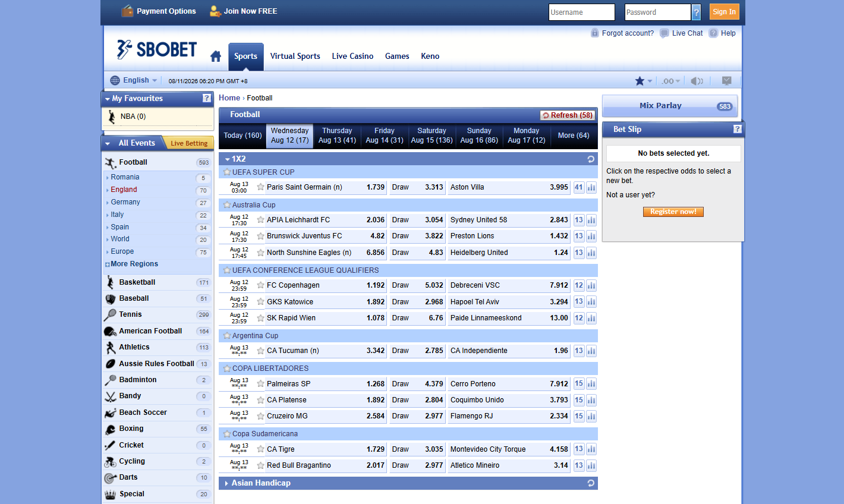The image size is (844, 504).
Task: Select Cycling icon in sidebar
Action: click(111, 462)
